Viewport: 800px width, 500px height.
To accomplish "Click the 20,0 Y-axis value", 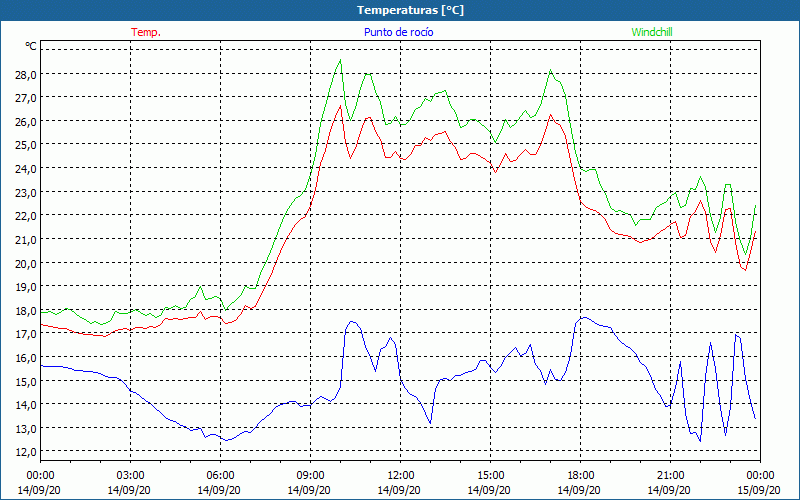I will click(x=26, y=264).
